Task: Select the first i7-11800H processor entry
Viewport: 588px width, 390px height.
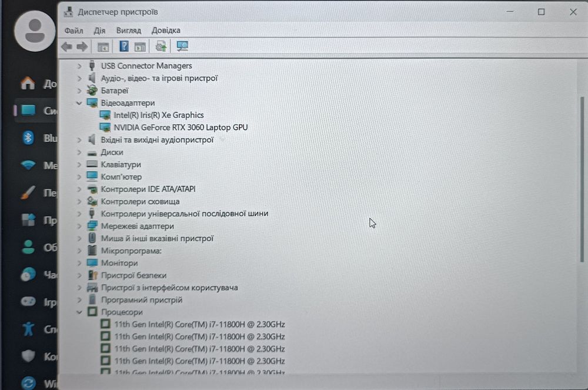Action: tap(199, 324)
